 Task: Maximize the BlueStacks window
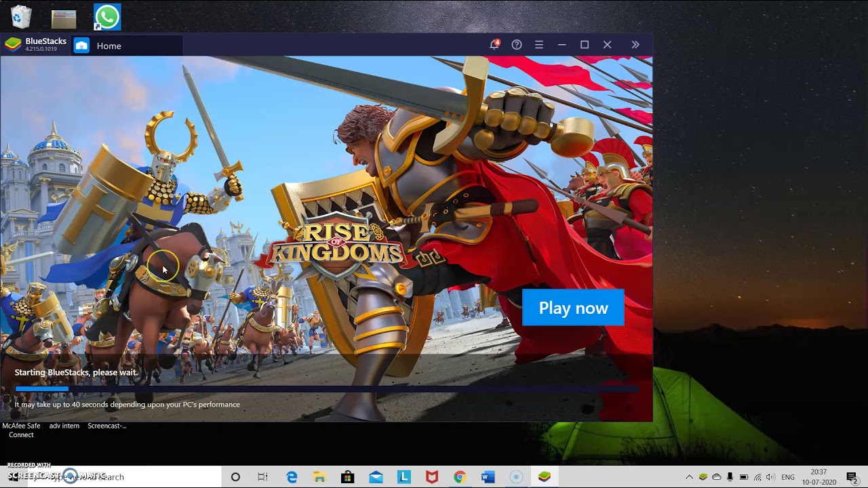point(585,45)
